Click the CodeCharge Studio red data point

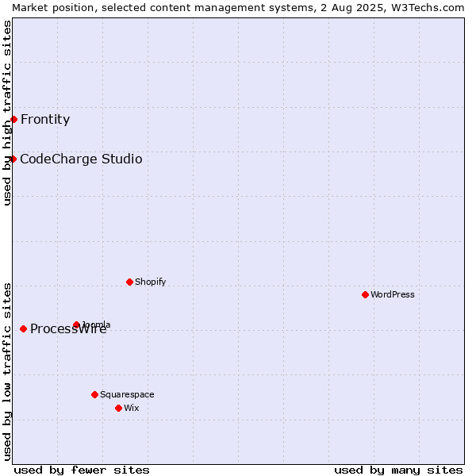[x=13, y=159]
